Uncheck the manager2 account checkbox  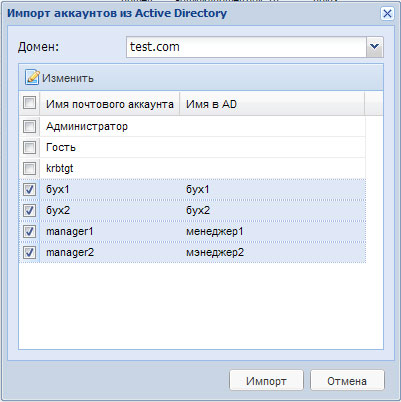[29, 252]
